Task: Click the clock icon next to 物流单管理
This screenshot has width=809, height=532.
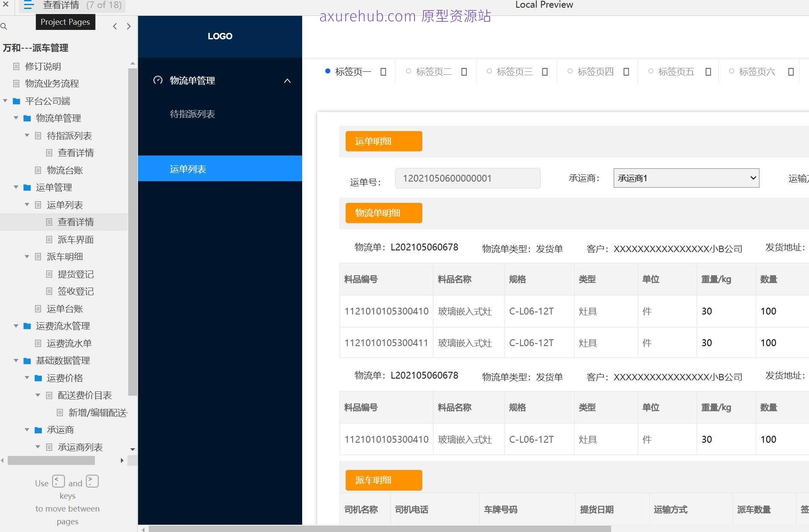Action: point(158,80)
